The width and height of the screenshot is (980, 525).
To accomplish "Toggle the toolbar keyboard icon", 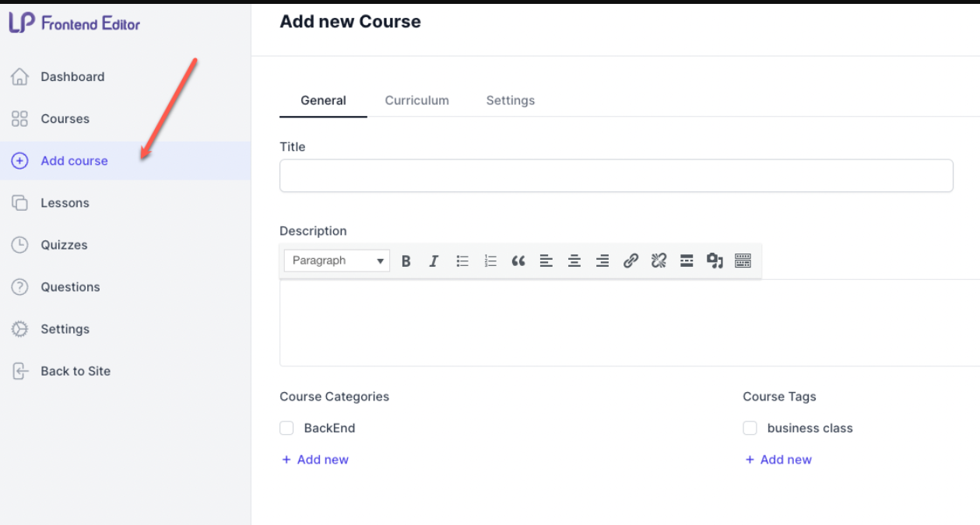I will click(742, 261).
